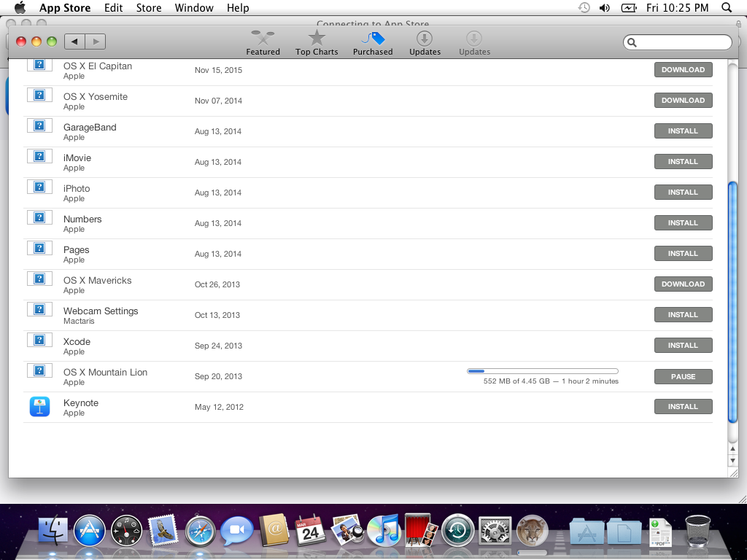Open the volume icon in the menu bar
Screen dimensions: 747x560
(x=605, y=7)
